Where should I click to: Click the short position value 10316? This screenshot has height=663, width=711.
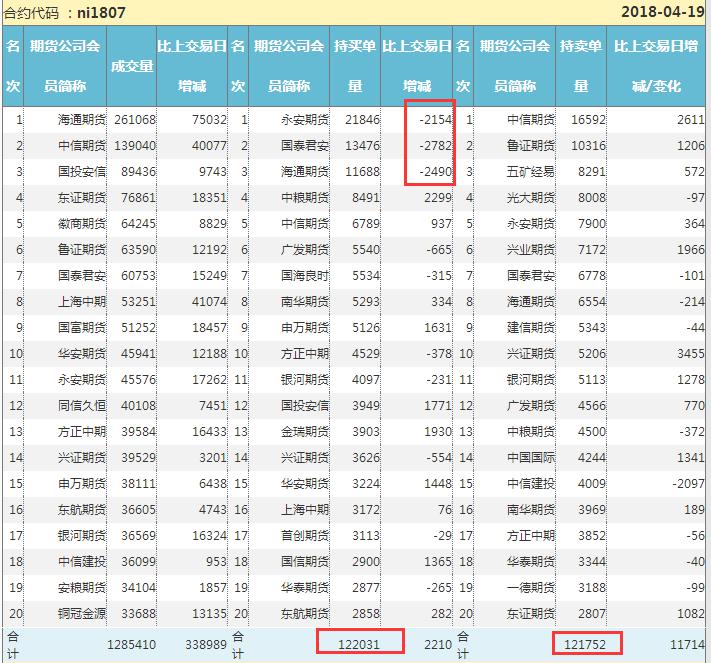[x=588, y=146]
